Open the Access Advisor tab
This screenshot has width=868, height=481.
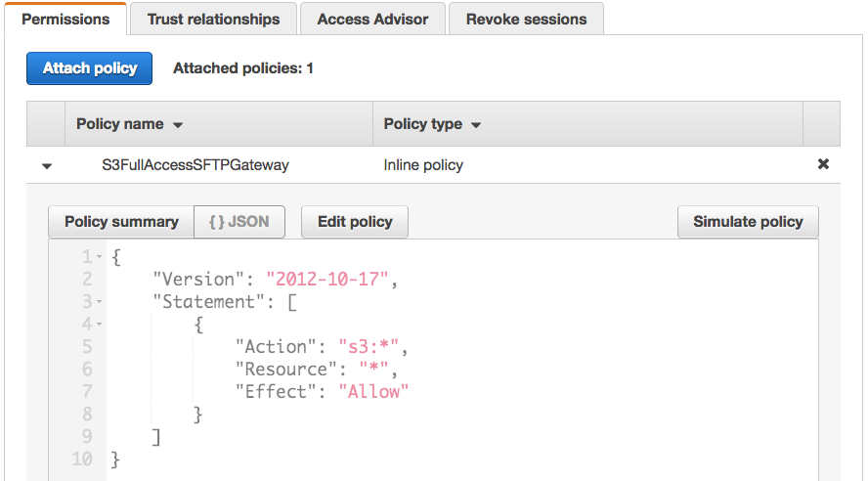tap(372, 20)
